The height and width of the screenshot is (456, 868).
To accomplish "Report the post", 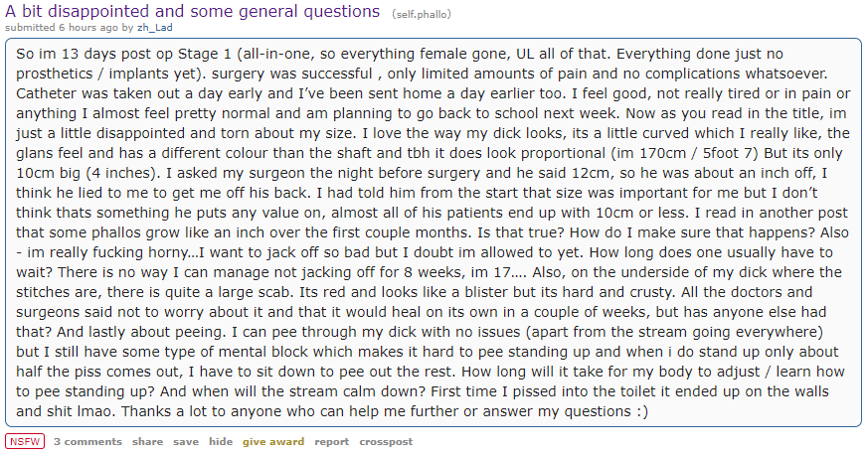I will [331, 441].
